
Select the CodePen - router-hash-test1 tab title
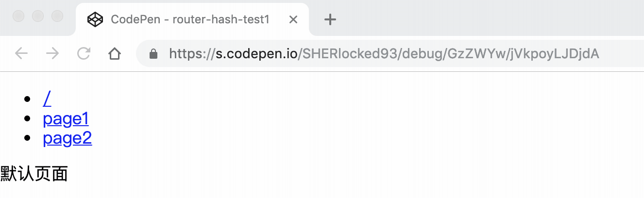pyautogui.click(x=190, y=19)
